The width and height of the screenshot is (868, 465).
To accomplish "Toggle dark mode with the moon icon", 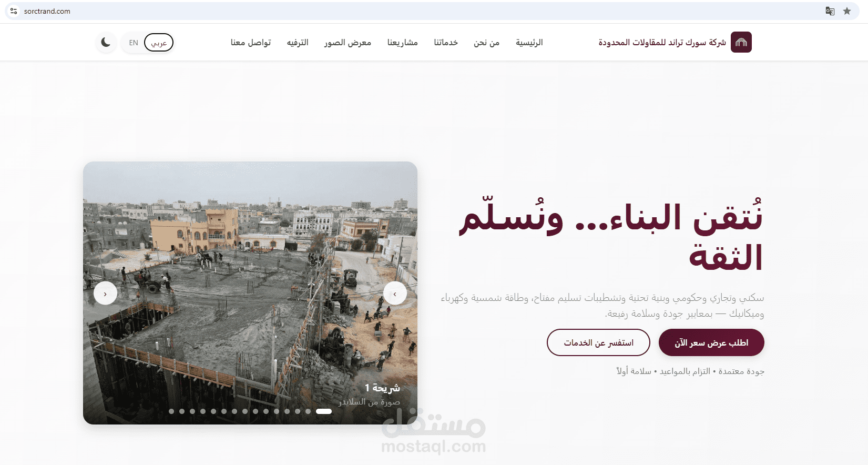I will click(106, 43).
